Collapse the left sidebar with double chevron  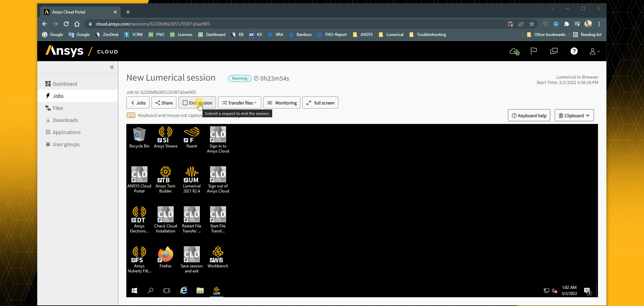pyautogui.click(x=112, y=67)
